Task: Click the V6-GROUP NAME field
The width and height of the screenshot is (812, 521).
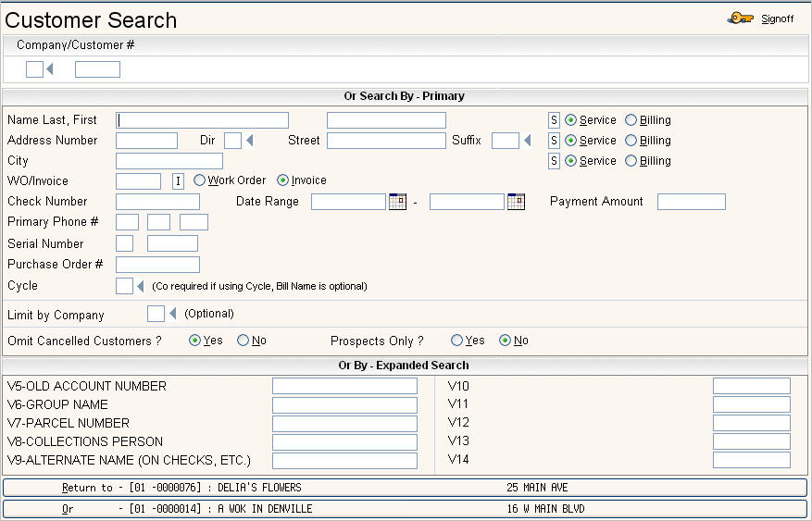Action: click(x=345, y=404)
